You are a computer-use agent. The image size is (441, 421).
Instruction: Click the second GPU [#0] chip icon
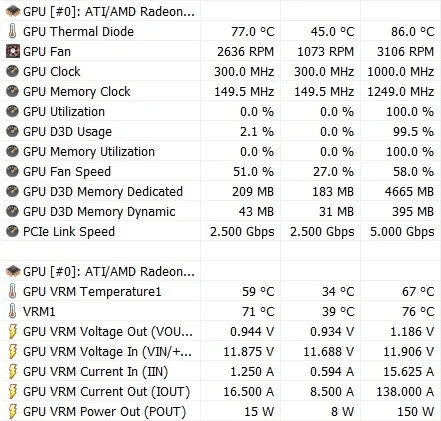[13, 271]
